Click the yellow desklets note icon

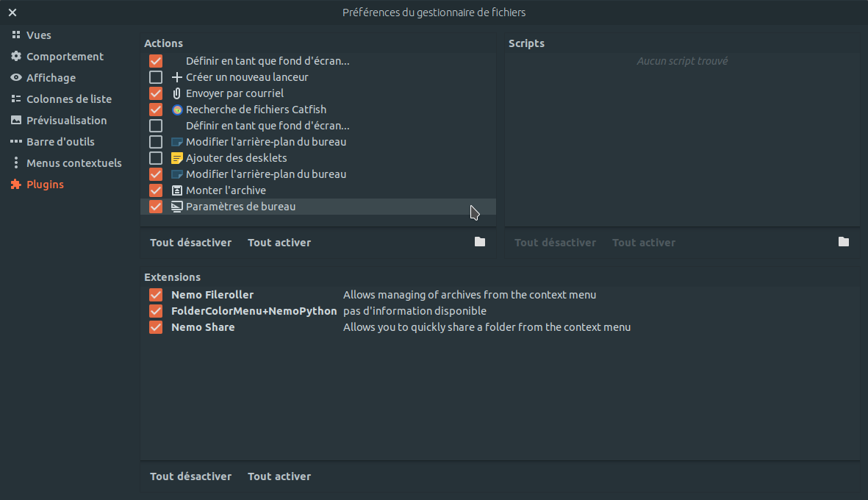tap(176, 158)
